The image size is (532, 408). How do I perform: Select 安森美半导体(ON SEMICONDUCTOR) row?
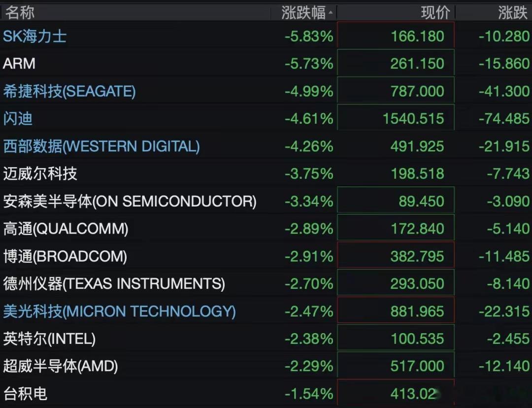[x=266, y=201]
